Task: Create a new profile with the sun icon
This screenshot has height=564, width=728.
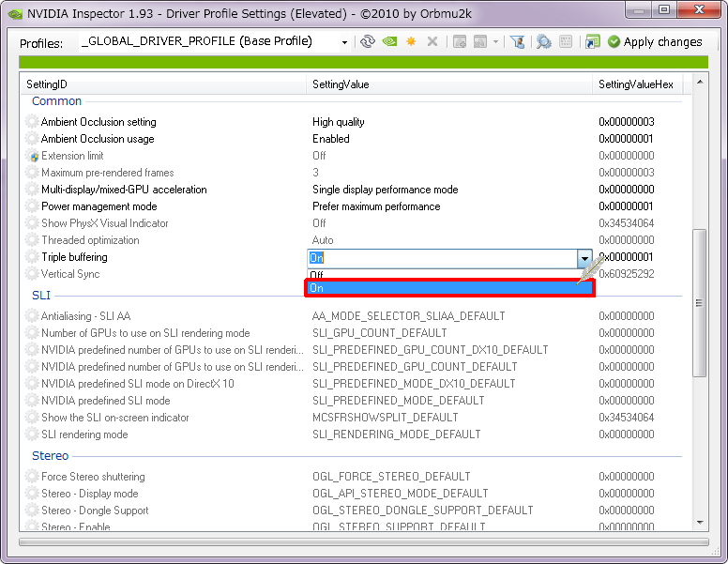Action: tap(411, 42)
